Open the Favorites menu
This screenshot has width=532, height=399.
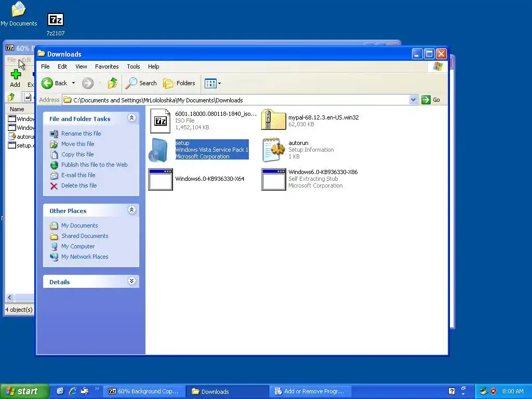coord(107,66)
